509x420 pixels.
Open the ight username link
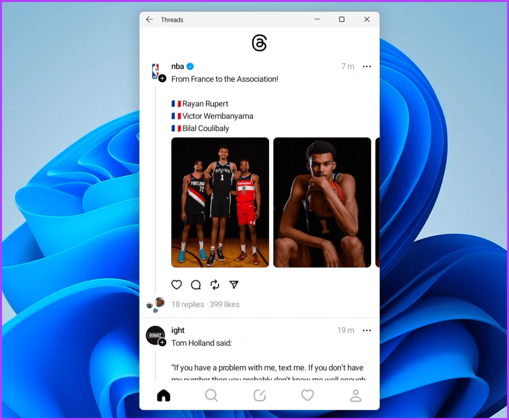tap(178, 330)
